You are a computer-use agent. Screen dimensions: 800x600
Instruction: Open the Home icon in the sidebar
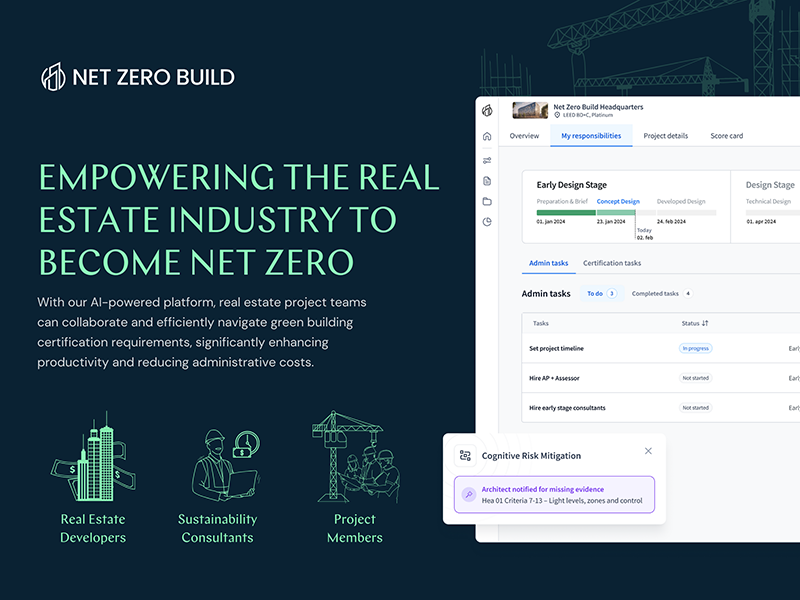click(487, 136)
